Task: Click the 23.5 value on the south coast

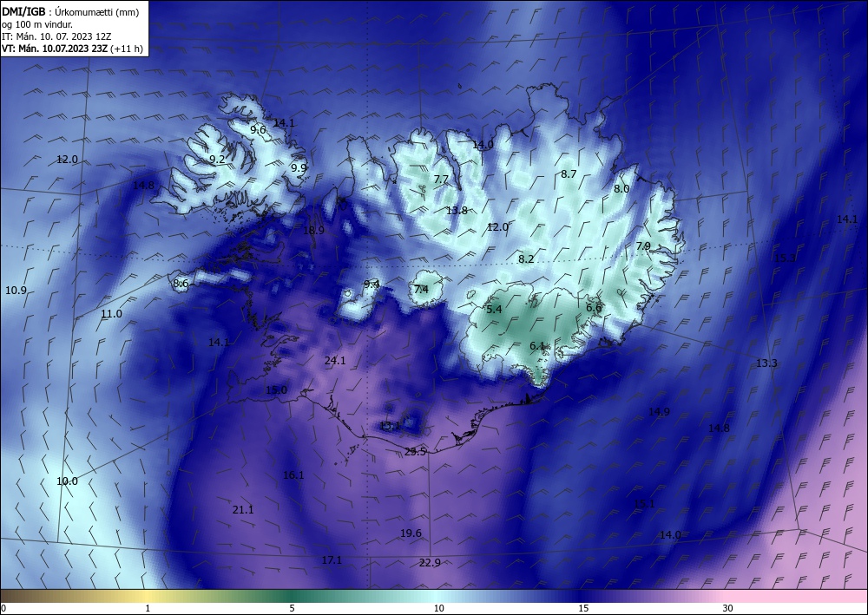Action: (x=415, y=451)
